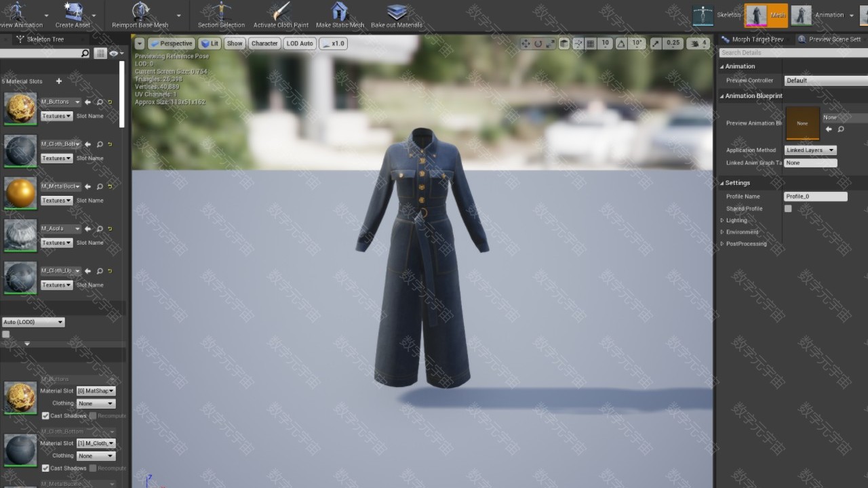Click the M_MetalBuckle gold material thumbnail
The image size is (868, 488).
pyautogui.click(x=20, y=193)
